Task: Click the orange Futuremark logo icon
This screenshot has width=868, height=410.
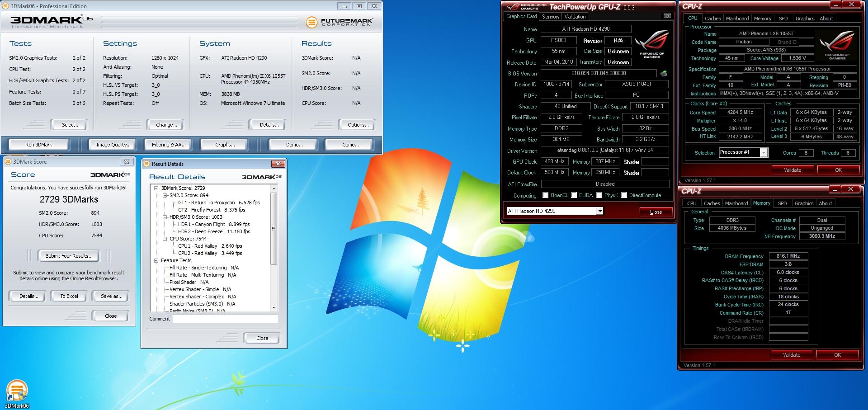Action: (311, 22)
